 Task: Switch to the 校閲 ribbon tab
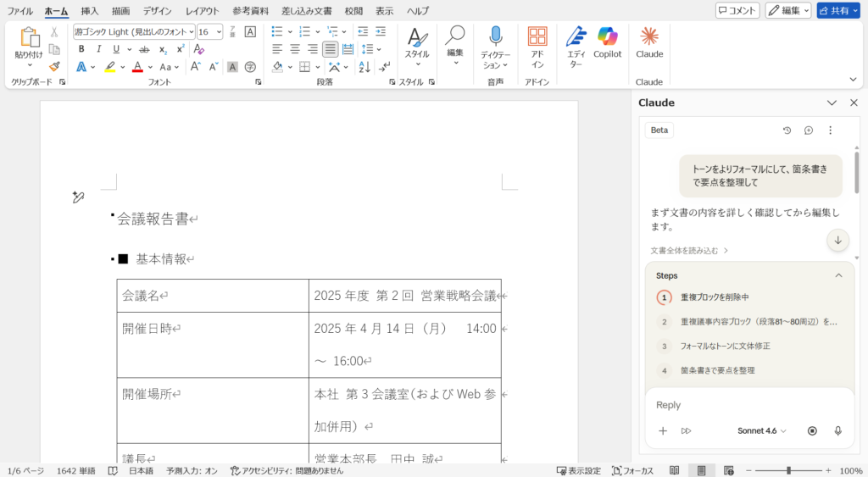[353, 11]
